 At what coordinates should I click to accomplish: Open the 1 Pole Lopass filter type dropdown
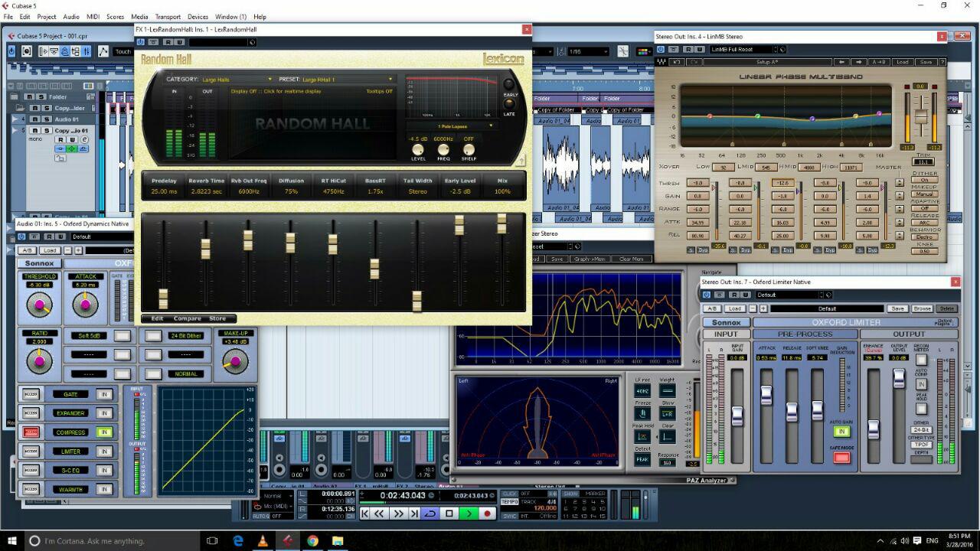(454, 126)
